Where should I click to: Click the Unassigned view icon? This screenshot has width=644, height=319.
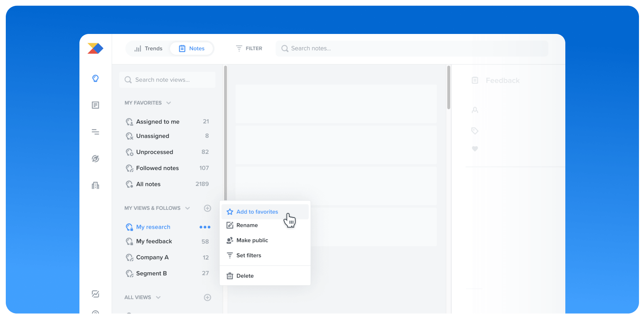pyautogui.click(x=130, y=136)
